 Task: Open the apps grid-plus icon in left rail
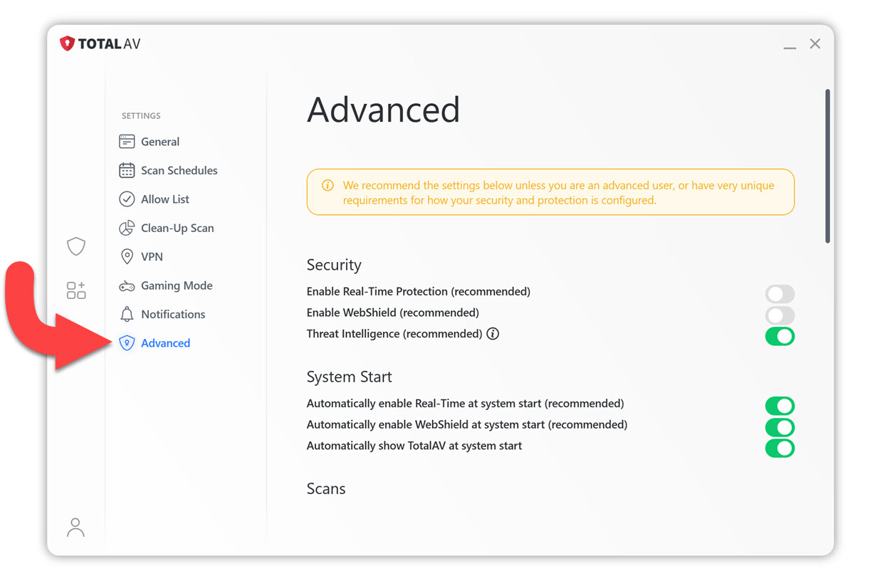coord(76,290)
